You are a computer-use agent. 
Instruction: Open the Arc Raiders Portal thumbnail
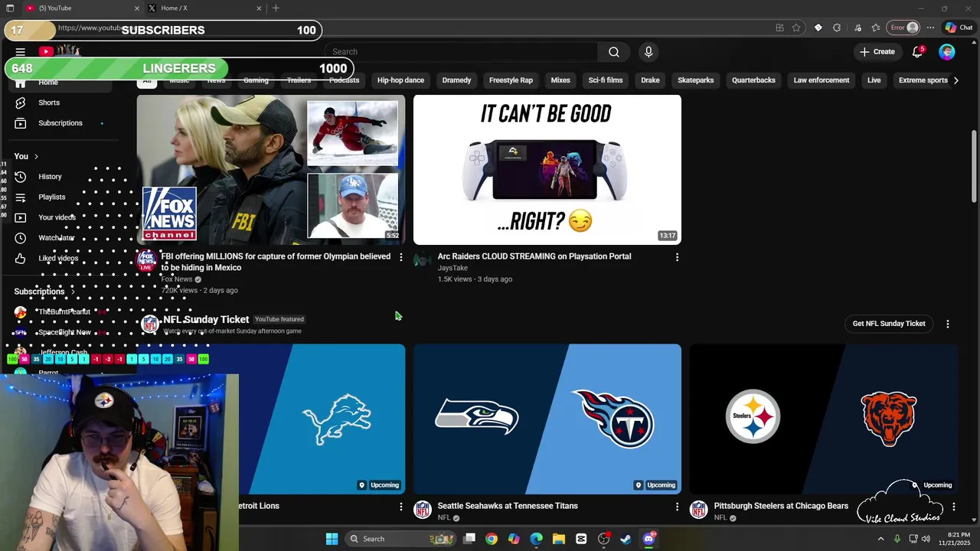point(547,170)
